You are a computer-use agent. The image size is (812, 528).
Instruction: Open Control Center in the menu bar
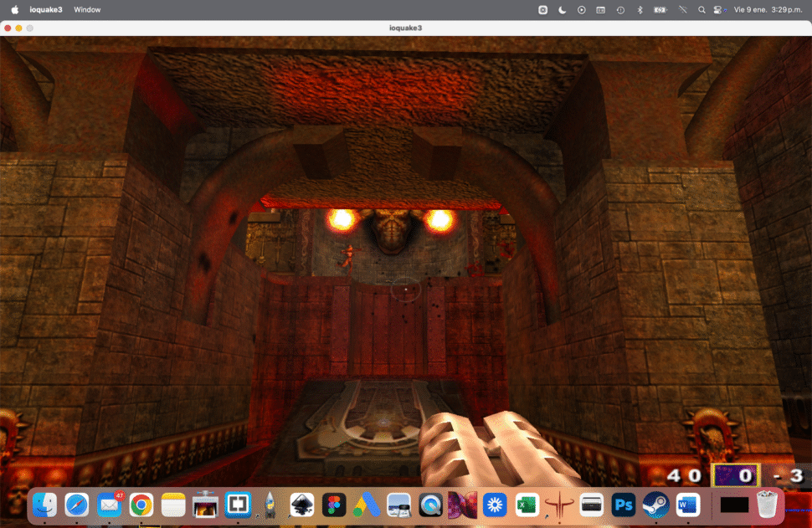(717, 10)
